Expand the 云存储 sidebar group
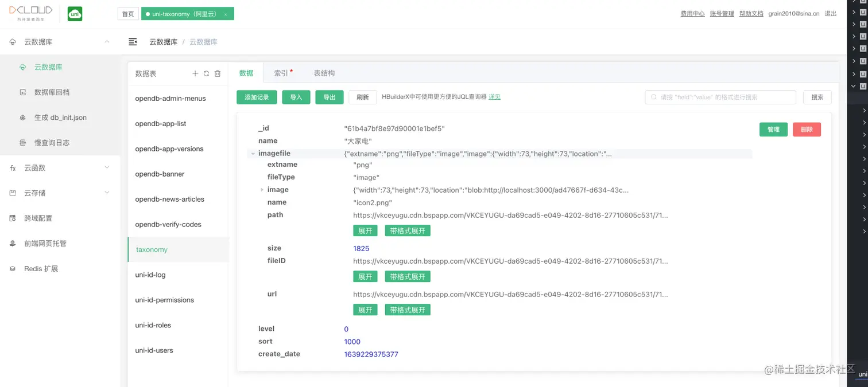This screenshot has height=387, width=868. [x=107, y=193]
